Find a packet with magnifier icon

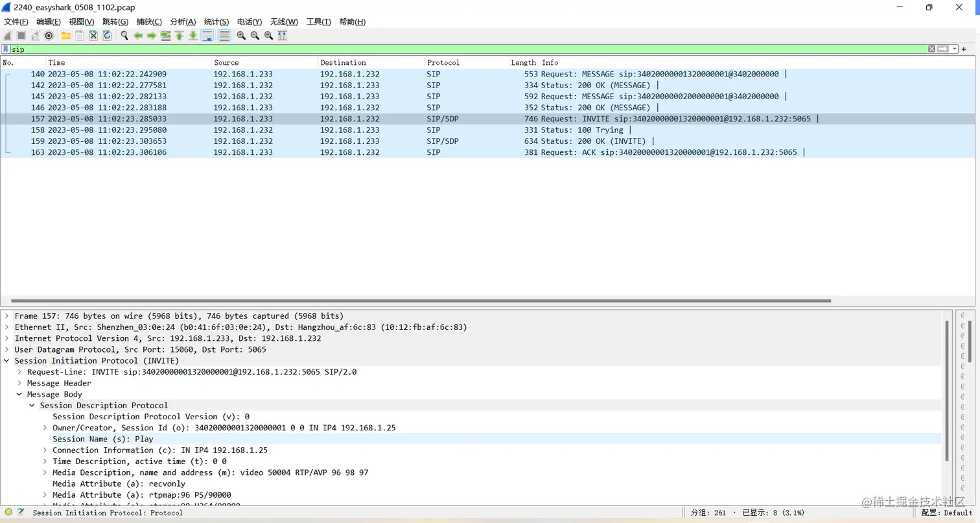tap(124, 36)
